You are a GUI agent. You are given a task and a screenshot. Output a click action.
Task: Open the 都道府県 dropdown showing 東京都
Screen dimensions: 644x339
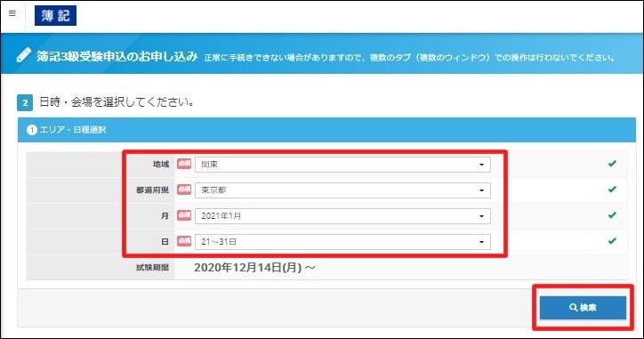tap(342, 190)
